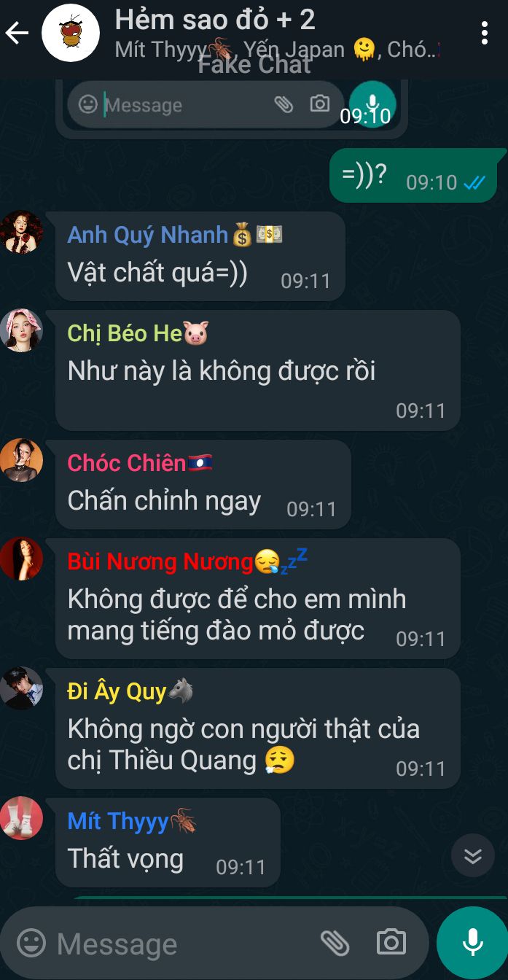This screenshot has width=508, height=980.
Task: Tap the paperclip attachment icon at bottom
Action: tap(335, 943)
